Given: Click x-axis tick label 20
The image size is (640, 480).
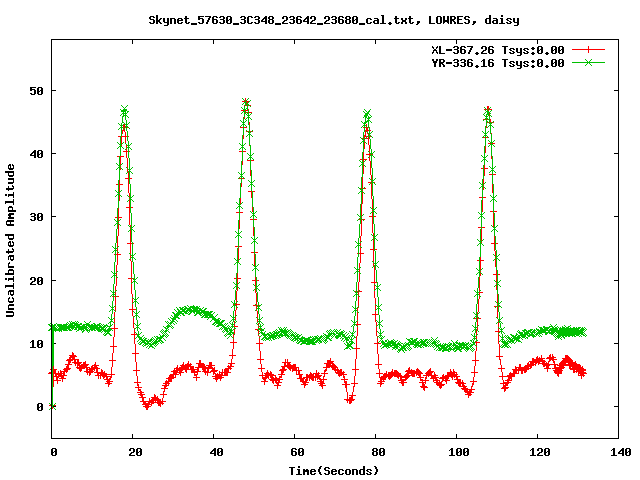Looking at the screenshot, I should point(135,452).
